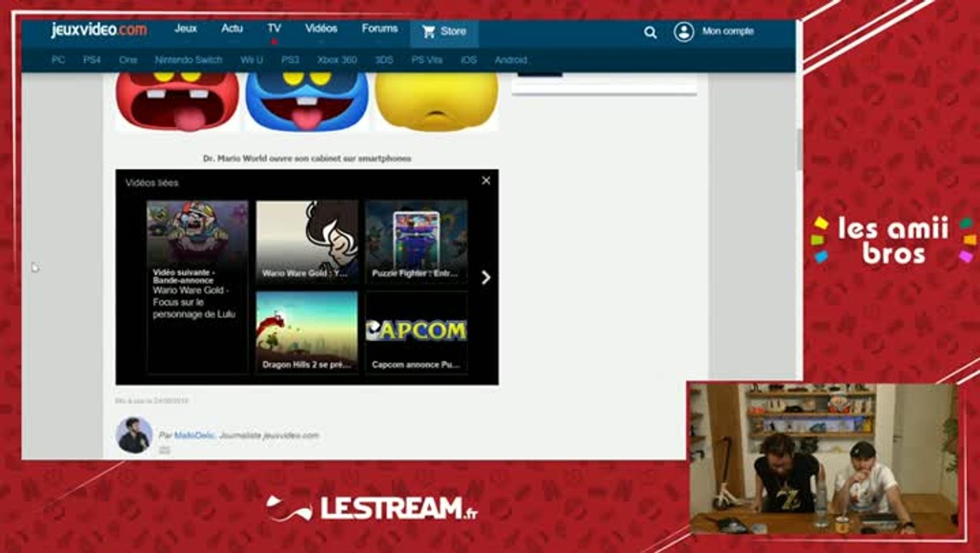The height and width of the screenshot is (553, 980).
Task: Open Dragon Hills 2 video thumbnail
Action: coord(307,332)
